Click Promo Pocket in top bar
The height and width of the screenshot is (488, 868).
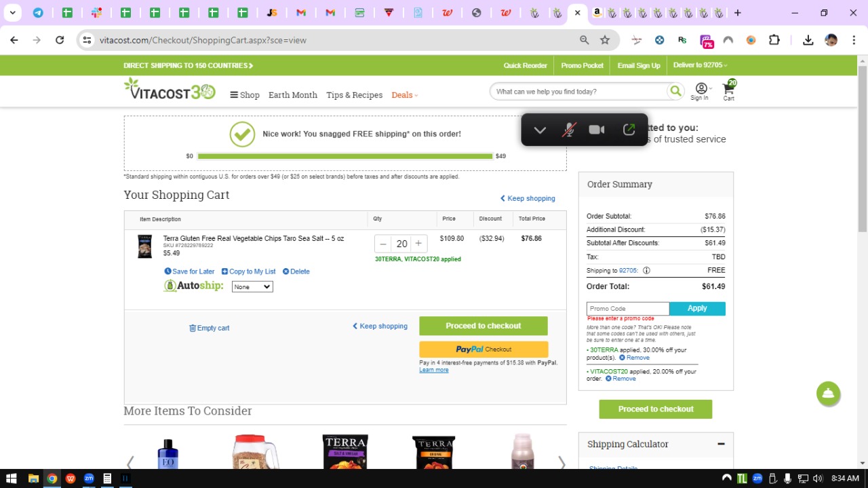point(582,66)
